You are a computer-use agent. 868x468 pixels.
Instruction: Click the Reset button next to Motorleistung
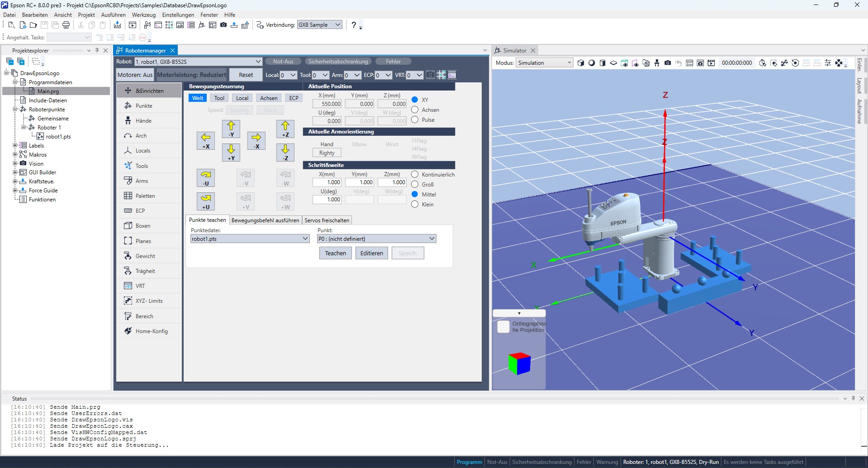(x=245, y=74)
